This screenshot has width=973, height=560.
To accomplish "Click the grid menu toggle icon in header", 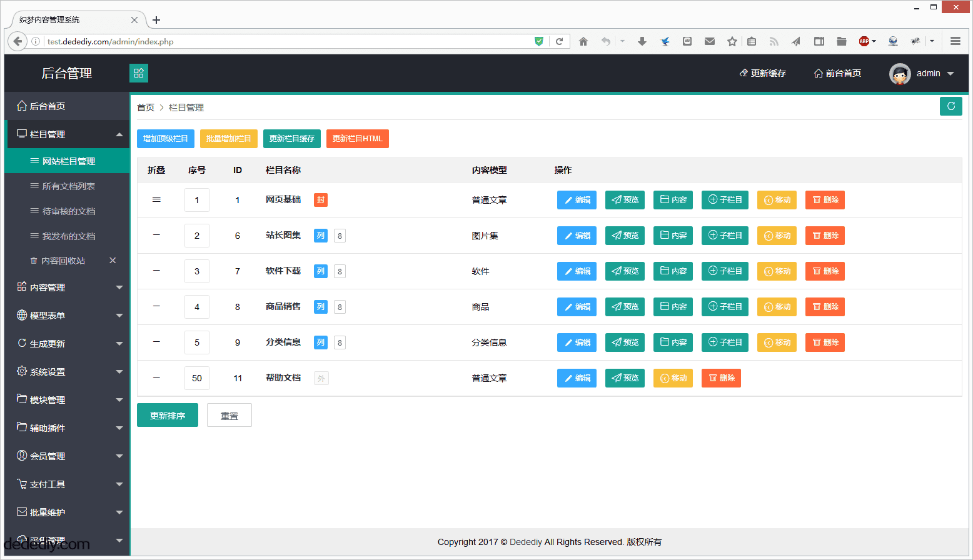I will pyautogui.click(x=139, y=73).
